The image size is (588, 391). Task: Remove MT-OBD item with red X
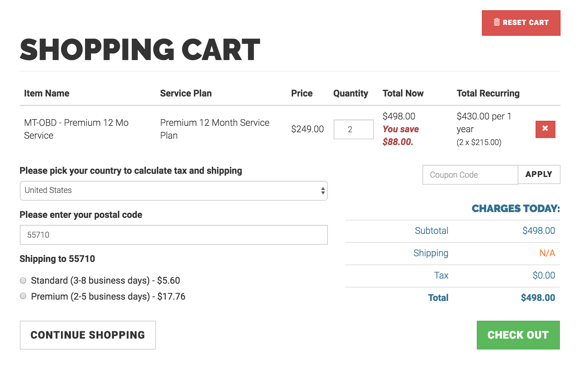click(x=545, y=129)
